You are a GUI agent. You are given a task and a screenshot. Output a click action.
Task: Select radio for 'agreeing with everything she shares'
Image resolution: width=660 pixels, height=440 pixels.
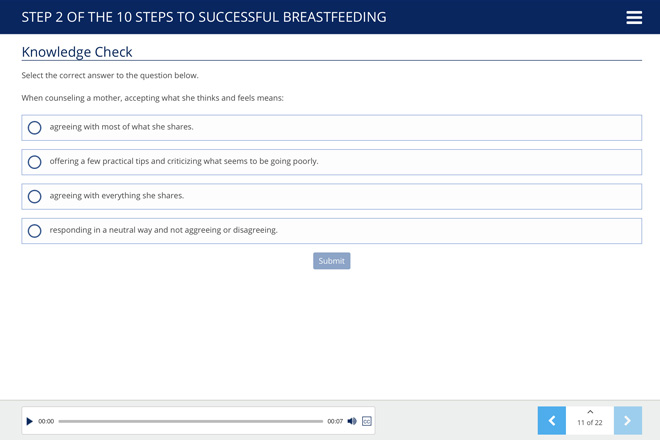35,196
